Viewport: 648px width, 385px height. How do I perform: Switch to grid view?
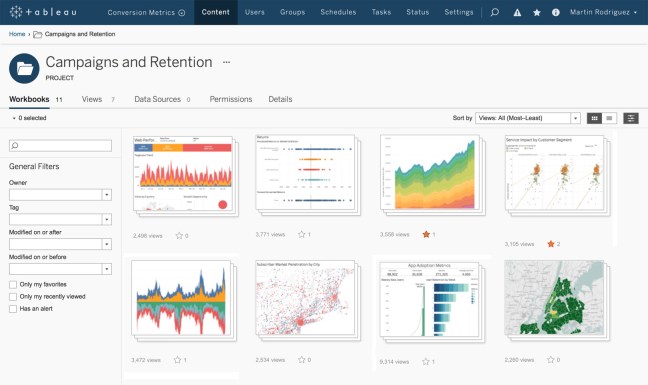click(594, 118)
